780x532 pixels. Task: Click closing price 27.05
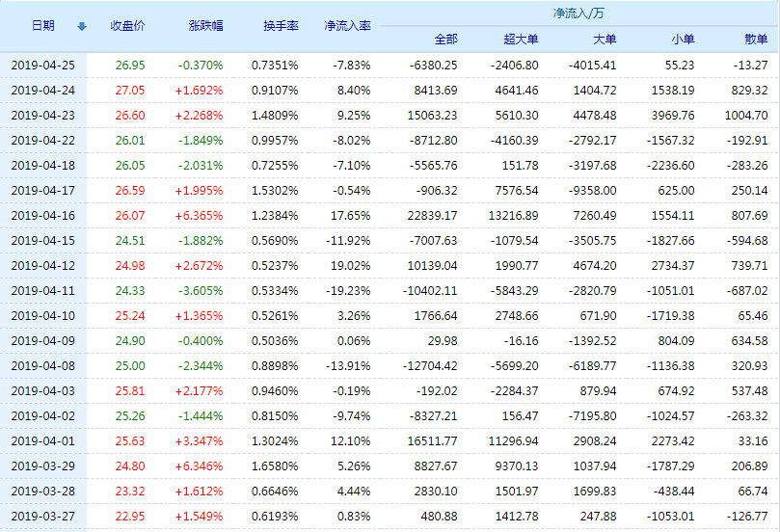(130, 91)
